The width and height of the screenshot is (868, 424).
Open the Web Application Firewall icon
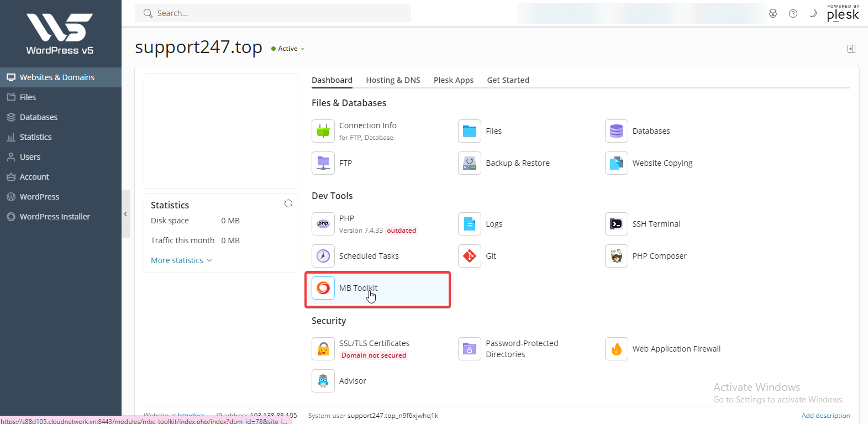tap(617, 349)
